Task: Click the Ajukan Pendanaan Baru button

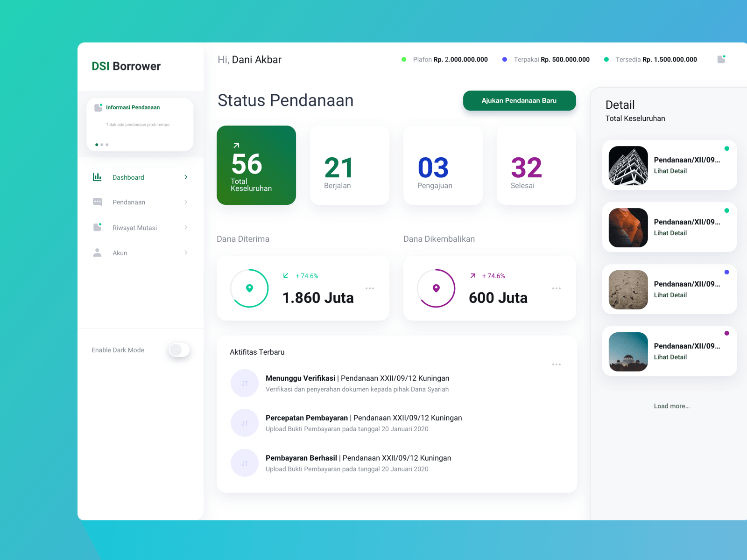Action: pos(519,100)
